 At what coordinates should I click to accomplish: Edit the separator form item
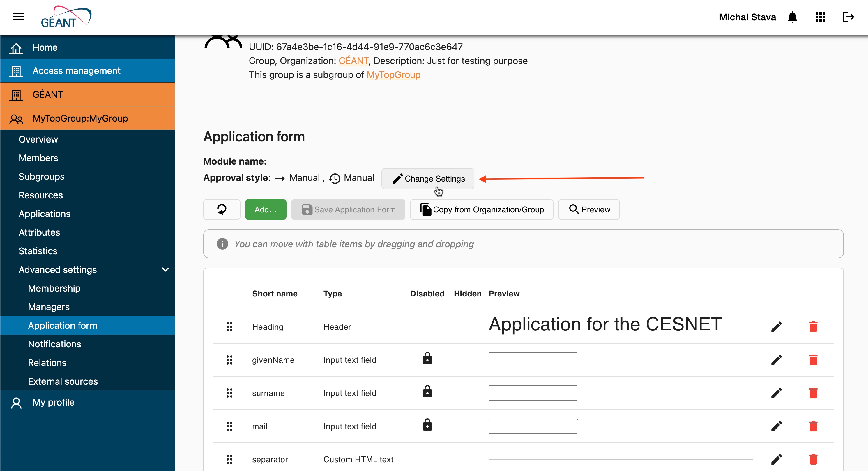click(776, 459)
